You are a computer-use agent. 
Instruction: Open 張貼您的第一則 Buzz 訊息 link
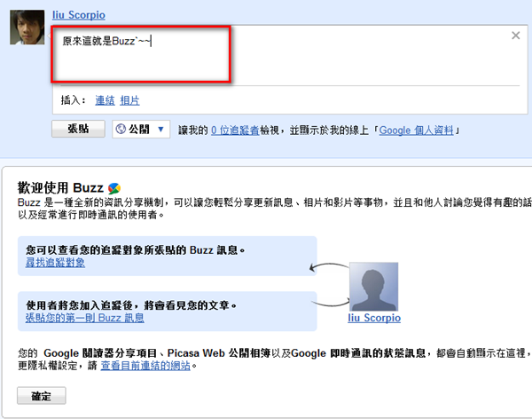point(84,318)
